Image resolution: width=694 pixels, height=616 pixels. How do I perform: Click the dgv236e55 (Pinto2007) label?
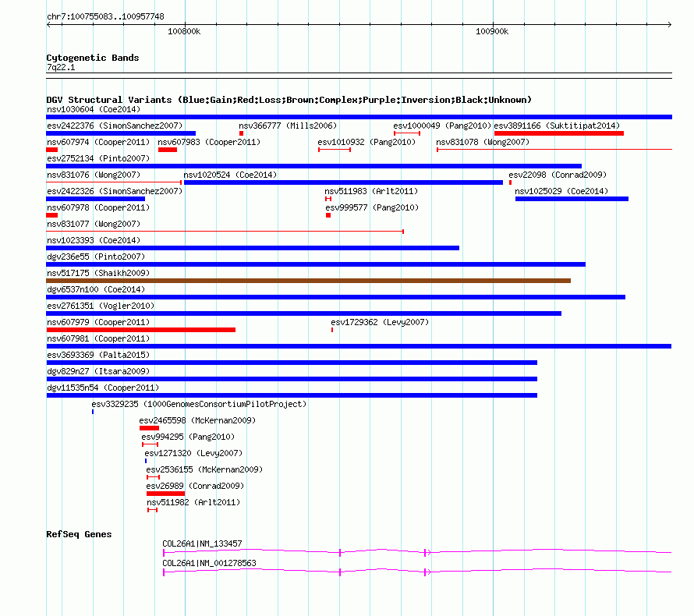(96, 257)
